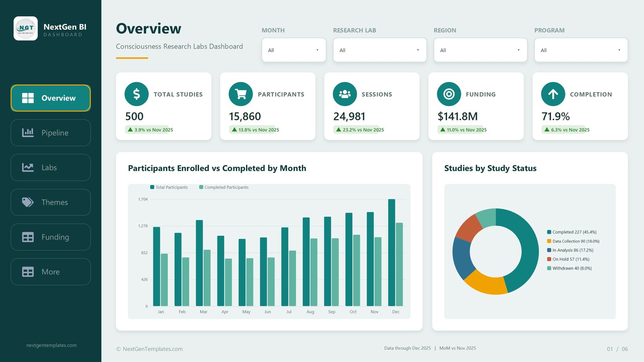This screenshot has width=644, height=362.
Task: Go to the Pipeline page
Action: click(51, 133)
